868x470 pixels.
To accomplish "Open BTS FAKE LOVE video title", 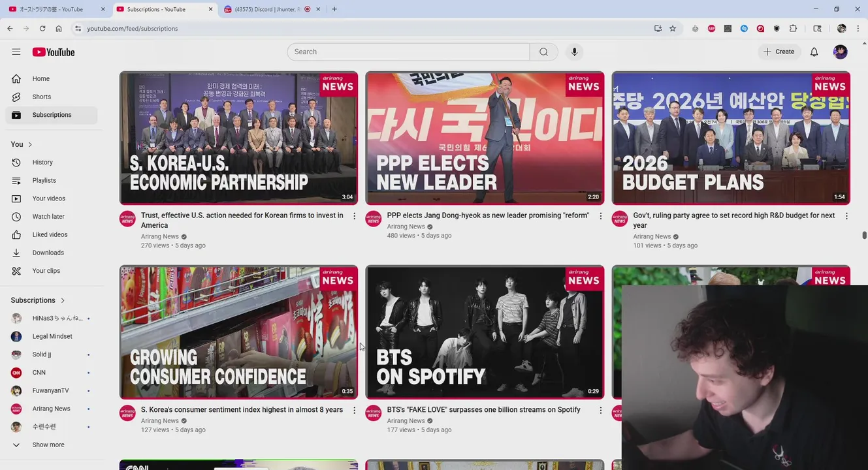I will [483, 410].
